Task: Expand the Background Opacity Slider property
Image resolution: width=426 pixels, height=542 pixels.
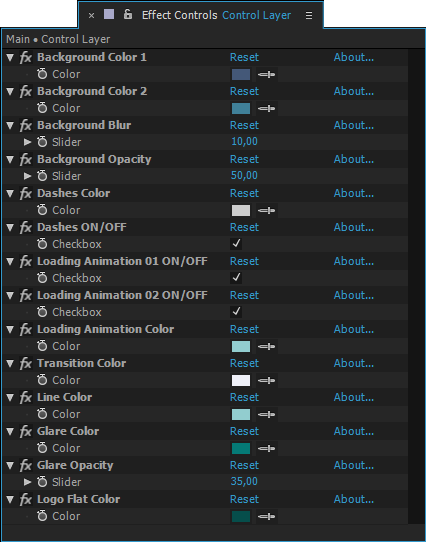Action: tap(28, 176)
